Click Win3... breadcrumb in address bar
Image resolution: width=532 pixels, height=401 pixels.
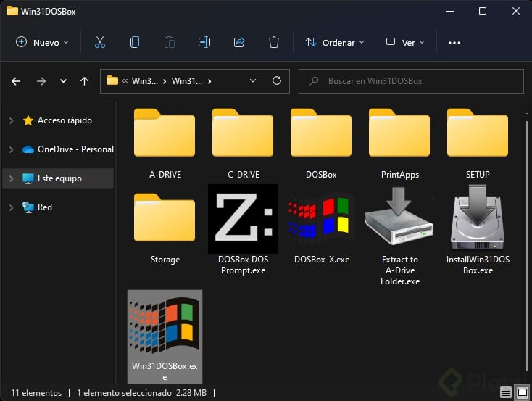(x=145, y=81)
